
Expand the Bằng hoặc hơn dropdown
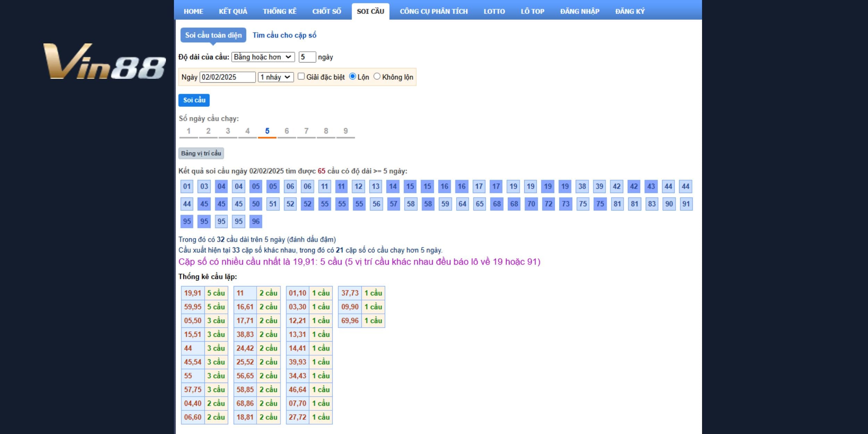pos(263,57)
